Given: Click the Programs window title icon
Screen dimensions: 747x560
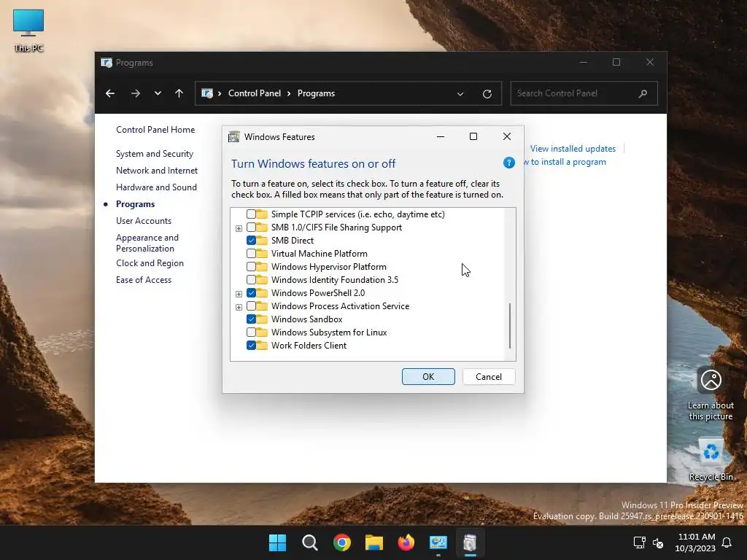Looking at the screenshot, I should pos(107,63).
